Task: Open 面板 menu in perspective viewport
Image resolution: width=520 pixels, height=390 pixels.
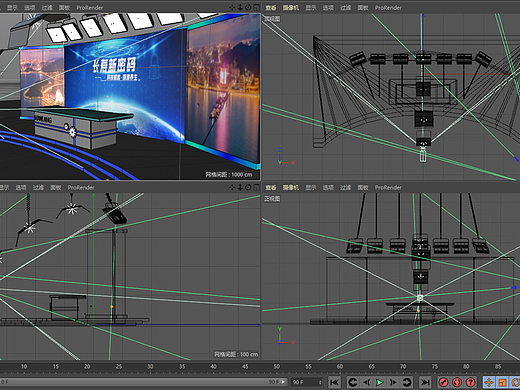Action: tap(64, 7)
